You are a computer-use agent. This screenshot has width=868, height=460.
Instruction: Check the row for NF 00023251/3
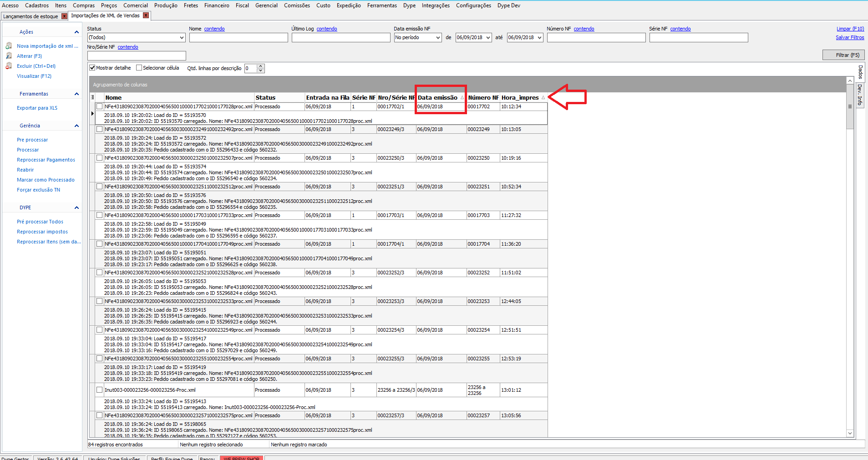[x=99, y=187]
